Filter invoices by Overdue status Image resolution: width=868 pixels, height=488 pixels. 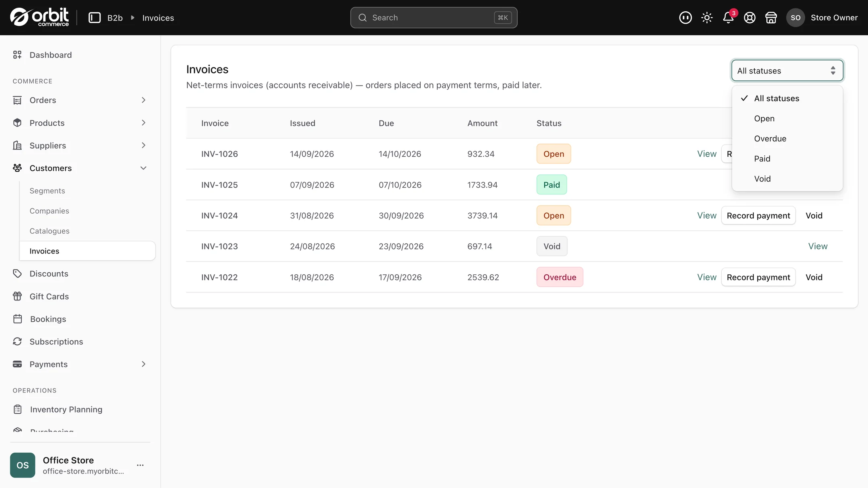click(787, 139)
